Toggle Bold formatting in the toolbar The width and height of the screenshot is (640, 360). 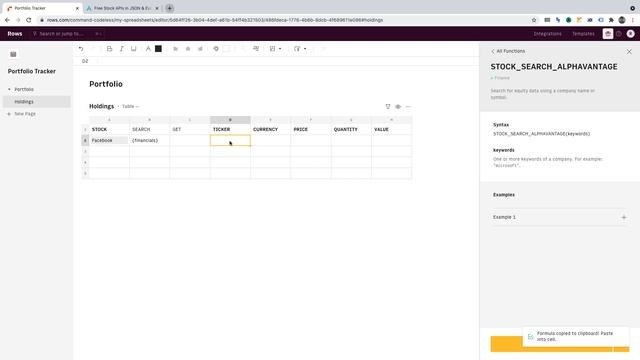[x=109, y=49]
